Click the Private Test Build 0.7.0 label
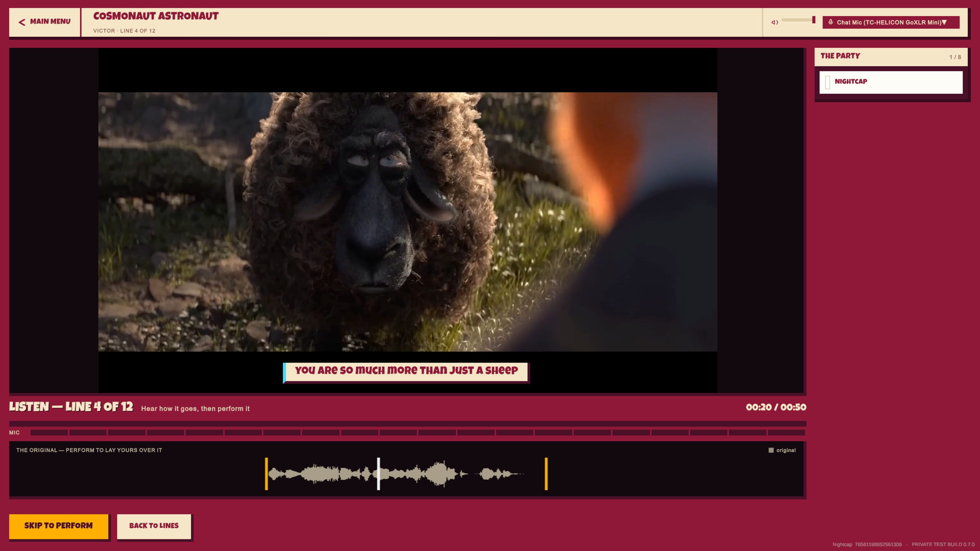The height and width of the screenshot is (551, 980). (x=943, y=545)
